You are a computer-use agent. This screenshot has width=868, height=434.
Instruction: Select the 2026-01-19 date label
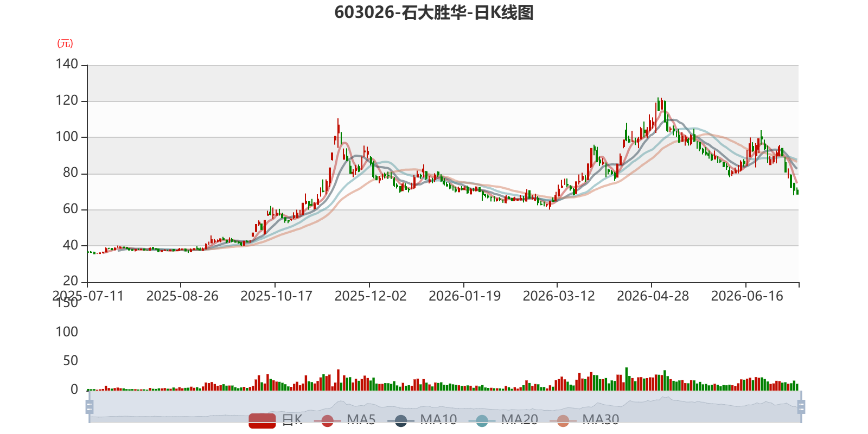[464, 296]
